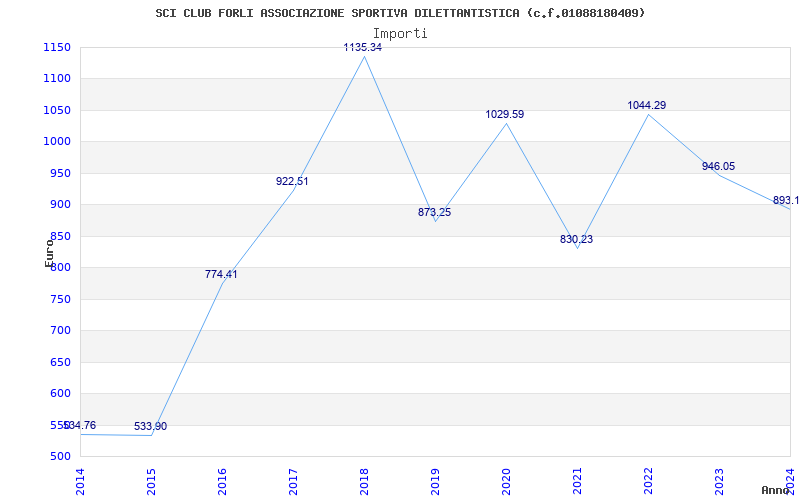Click the 1135.34 peak data label
This screenshot has width=800, height=500.
tap(363, 47)
